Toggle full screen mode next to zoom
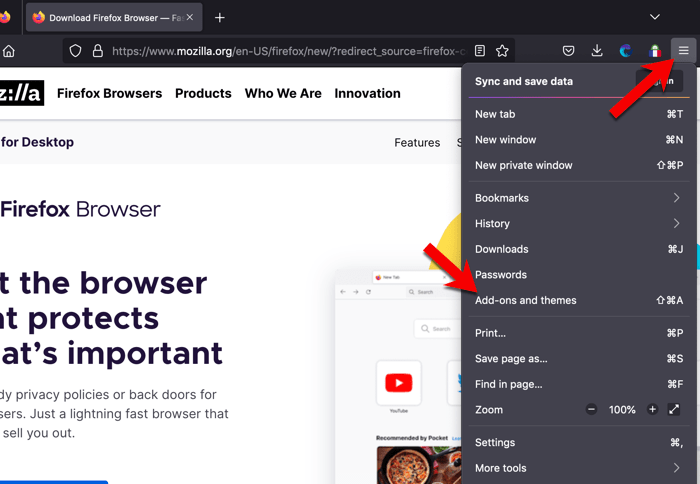Image resolution: width=700 pixels, height=484 pixels. point(674,410)
